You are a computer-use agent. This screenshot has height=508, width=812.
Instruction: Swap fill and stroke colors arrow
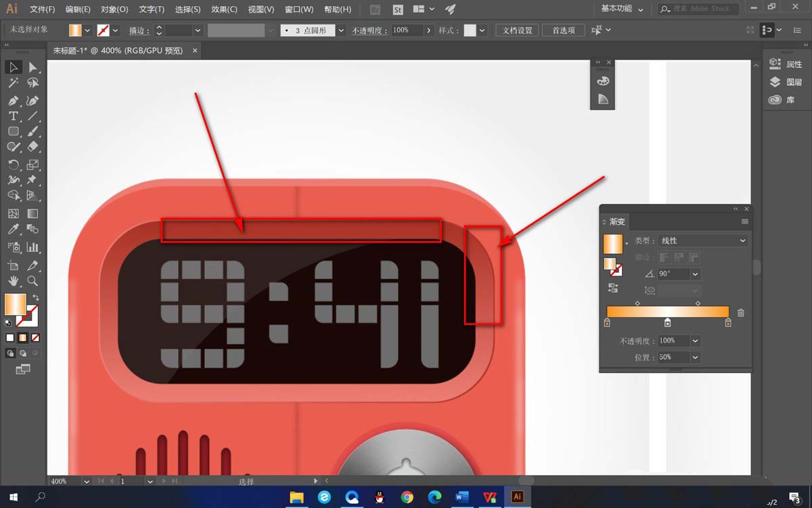[35, 298]
